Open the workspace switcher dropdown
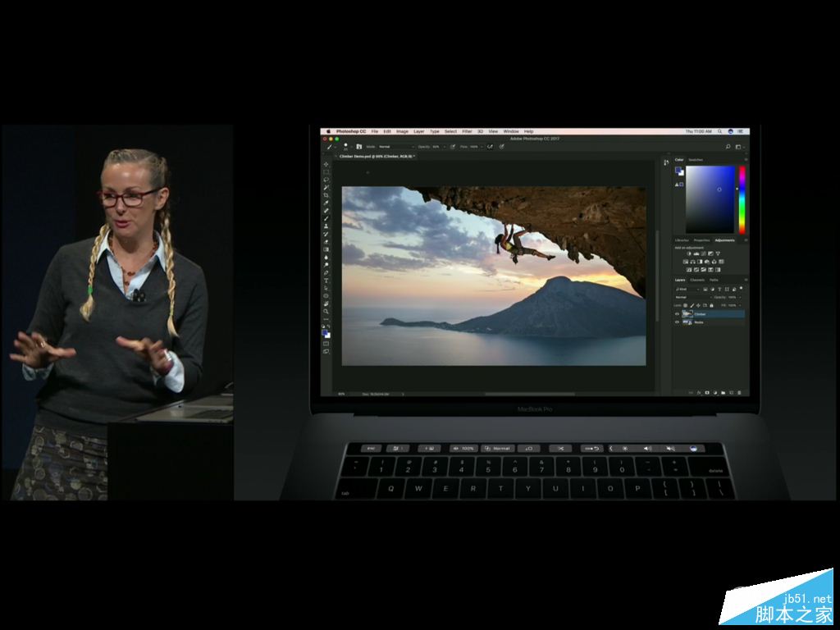The image size is (840, 630). (739, 146)
